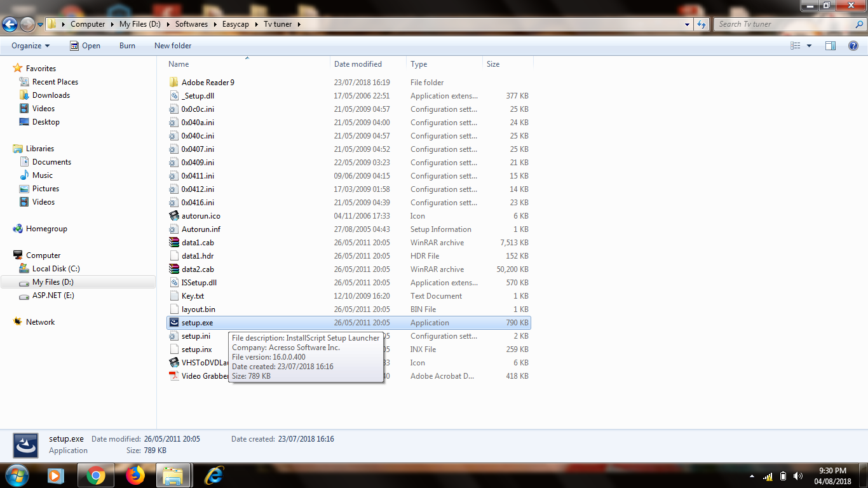Open ASP.NET (E:) drive
Image resolution: width=868 pixels, height=488 pixels.
click(53, 295)
